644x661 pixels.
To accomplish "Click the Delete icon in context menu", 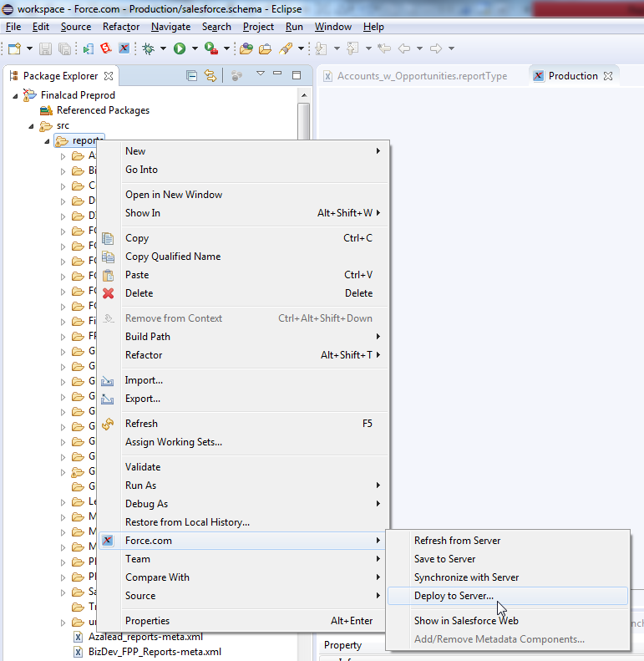I will [108, 293].
